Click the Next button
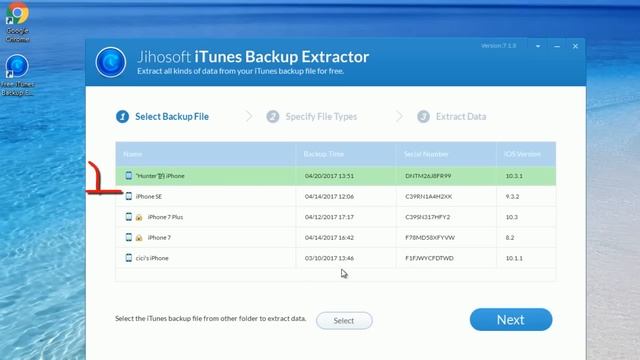The width and height of the screenshot is (640, 360). pos(511,320)
